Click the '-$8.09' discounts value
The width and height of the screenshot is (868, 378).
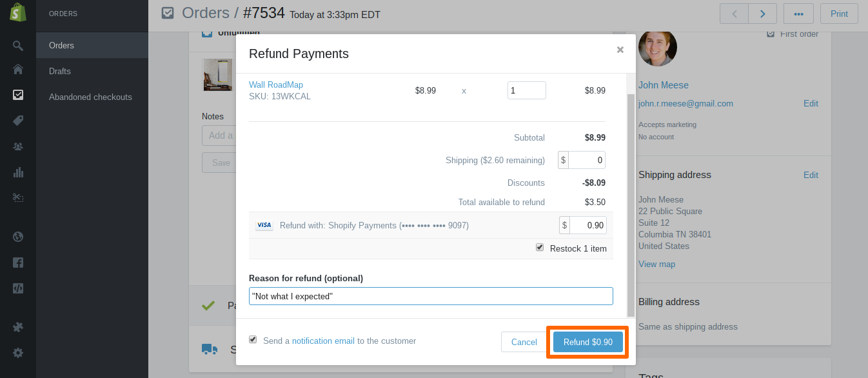[x=594, y=183]
